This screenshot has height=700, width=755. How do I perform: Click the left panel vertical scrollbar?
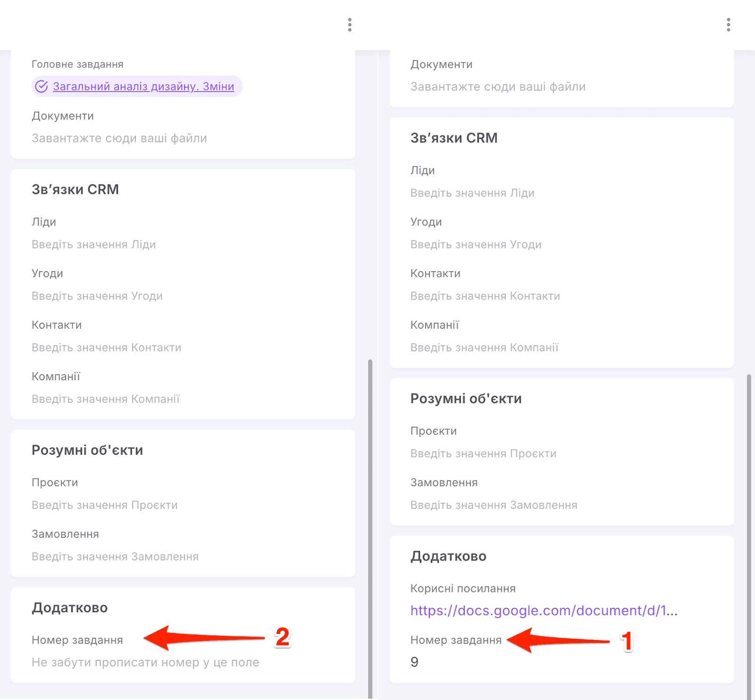(x=370, y=519)
